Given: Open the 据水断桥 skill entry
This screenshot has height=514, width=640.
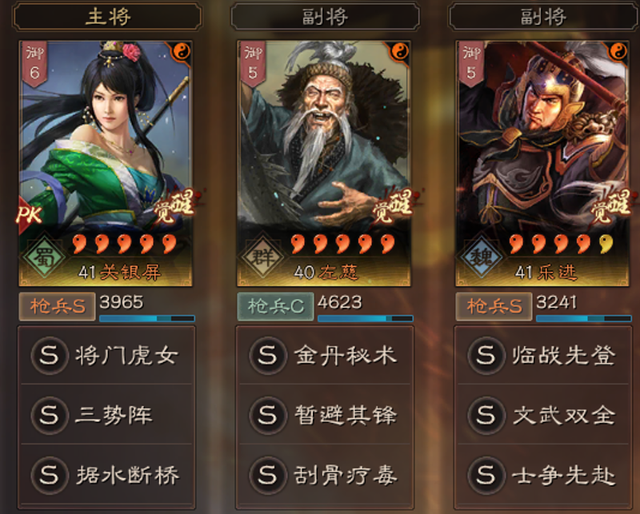Looking at the screenshot, I should click(x=106, y=475).
